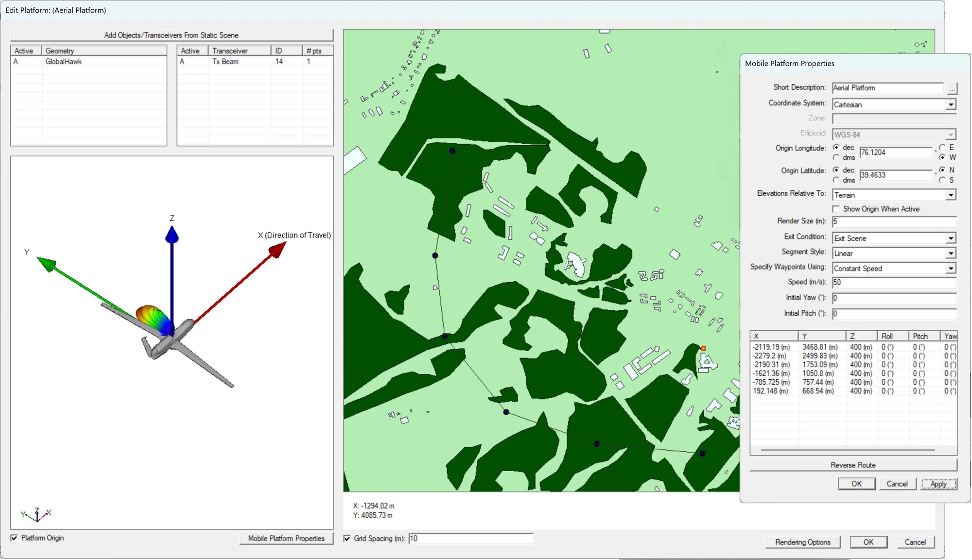Click the ellipsis icon beside Short Description

tap(952, 88)
